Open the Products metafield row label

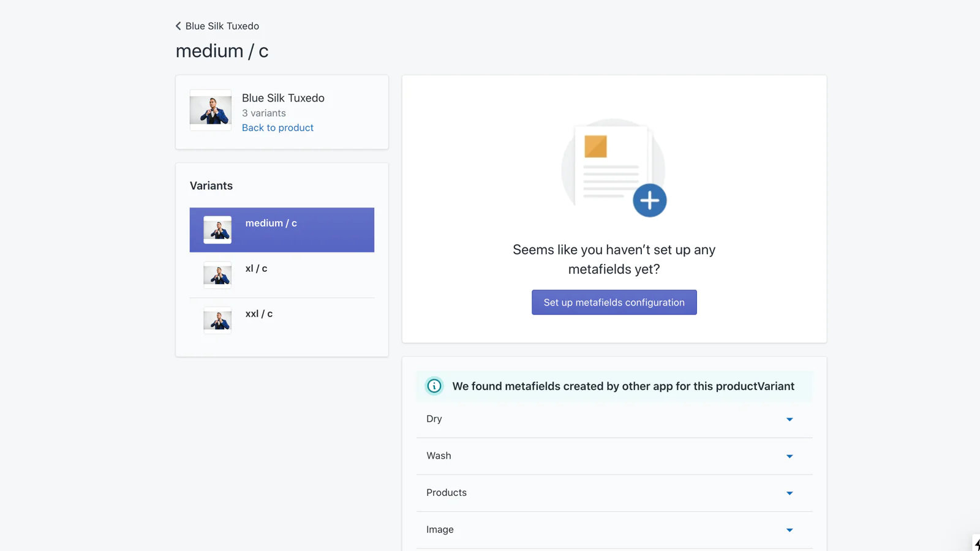click(447, 492)
